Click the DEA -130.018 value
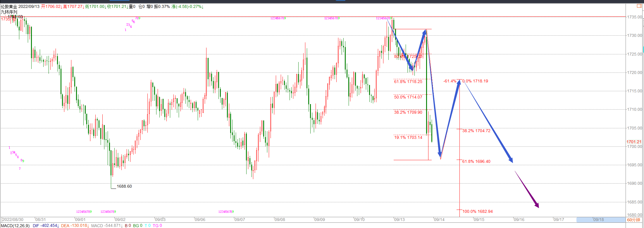The height and width of the screenshot is (228, 644). [x=75, y=226]
